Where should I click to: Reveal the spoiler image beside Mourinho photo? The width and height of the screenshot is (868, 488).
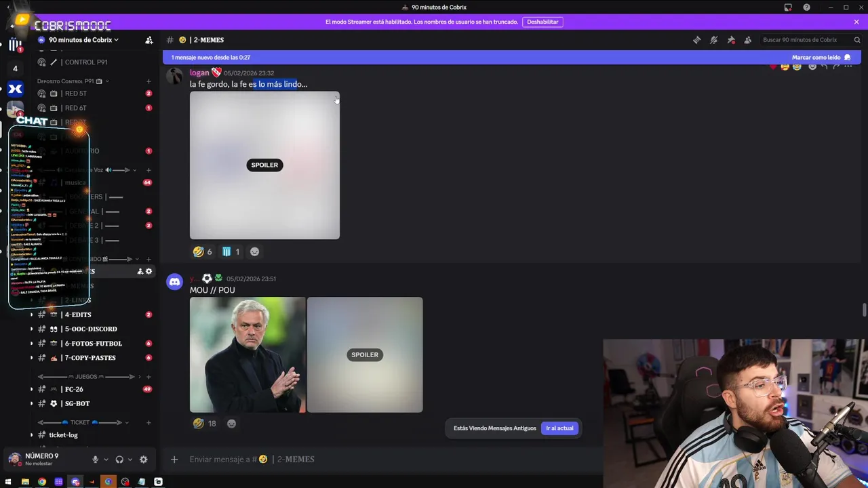[365, 354]
